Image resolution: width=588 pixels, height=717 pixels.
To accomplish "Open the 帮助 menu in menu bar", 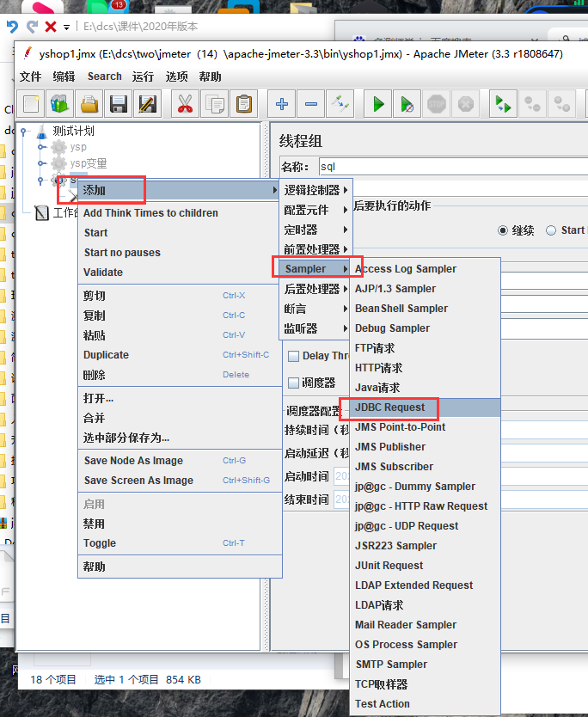I will (211, 77).
